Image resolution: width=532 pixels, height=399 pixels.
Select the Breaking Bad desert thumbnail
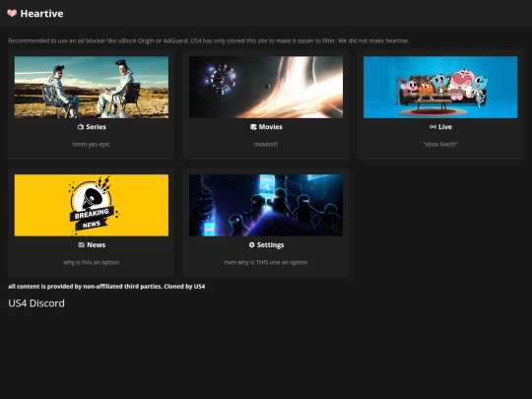click(92, 88)
